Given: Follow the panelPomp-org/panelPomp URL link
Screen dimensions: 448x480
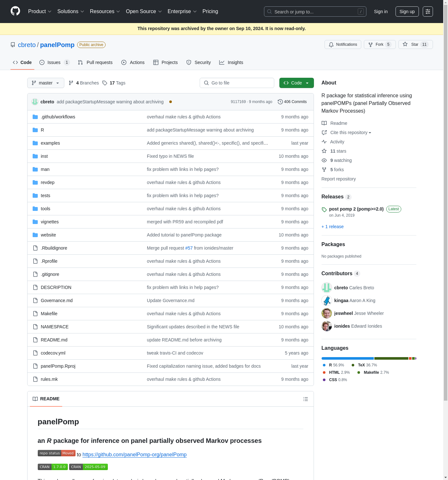Looking at the screenshot, I should pos(134,454).
